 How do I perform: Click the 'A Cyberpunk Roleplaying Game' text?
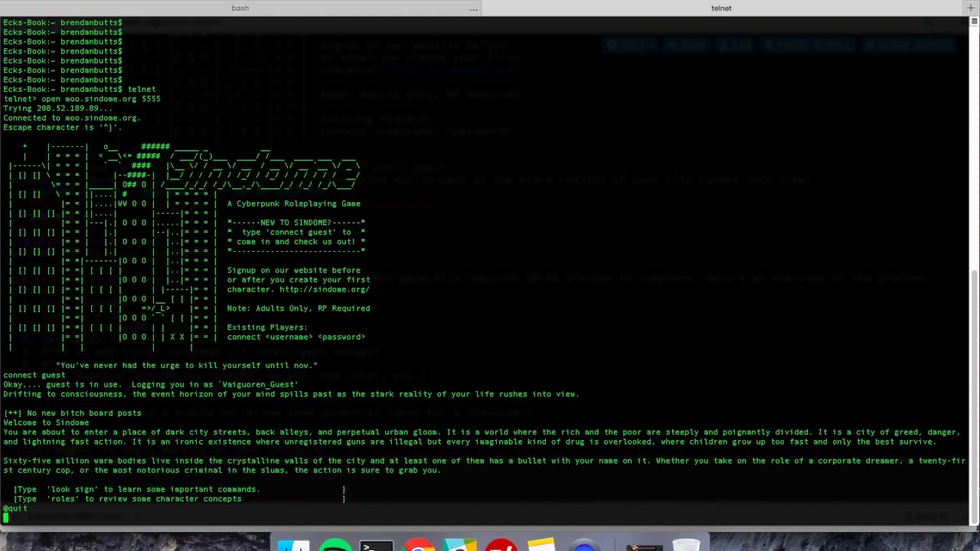click(293, 204)
